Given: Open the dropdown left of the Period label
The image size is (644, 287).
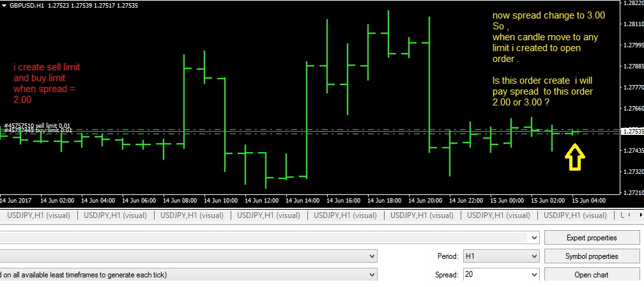Looking at the screenshot, I should (372, 256).
